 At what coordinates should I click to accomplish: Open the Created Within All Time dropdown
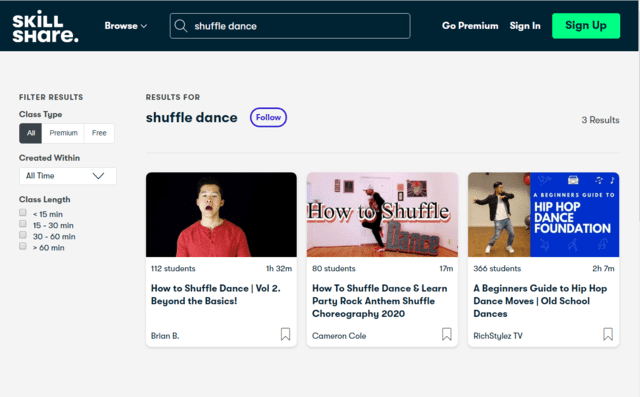68,176
